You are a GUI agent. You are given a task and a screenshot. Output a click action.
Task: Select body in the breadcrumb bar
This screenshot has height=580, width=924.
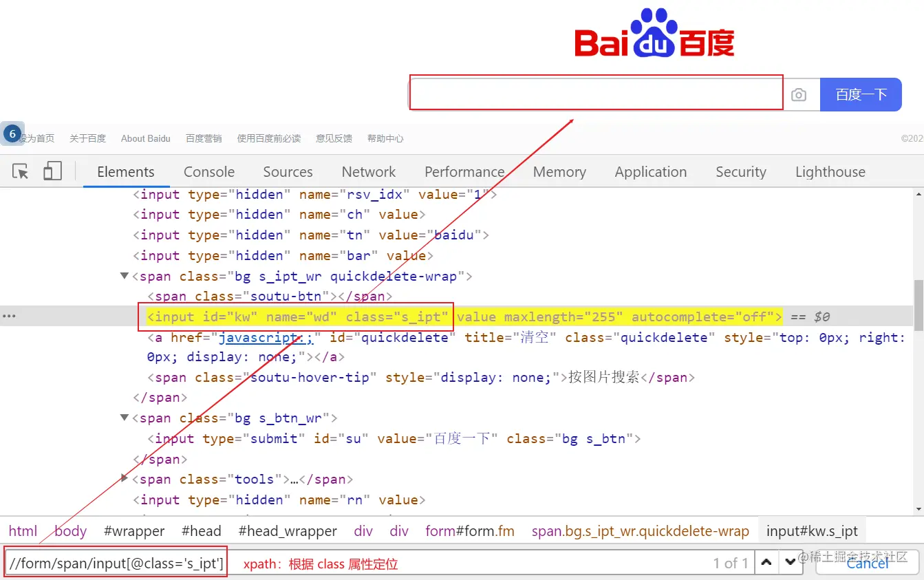coord(71,531)
